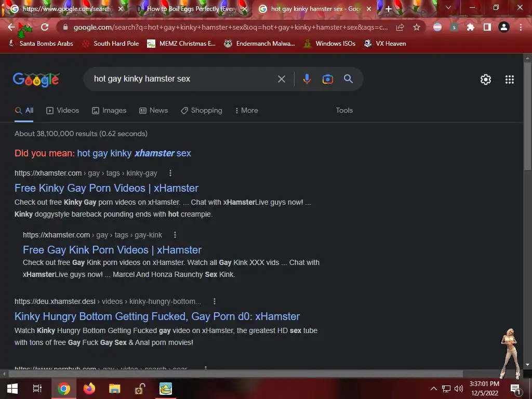The width and height of the screenshot is (532, 399).
Task: Open a new browser tab
Action: [x=389, y=9]
